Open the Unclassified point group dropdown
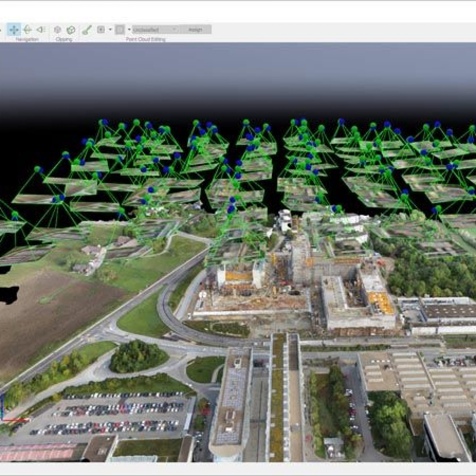 155,30
